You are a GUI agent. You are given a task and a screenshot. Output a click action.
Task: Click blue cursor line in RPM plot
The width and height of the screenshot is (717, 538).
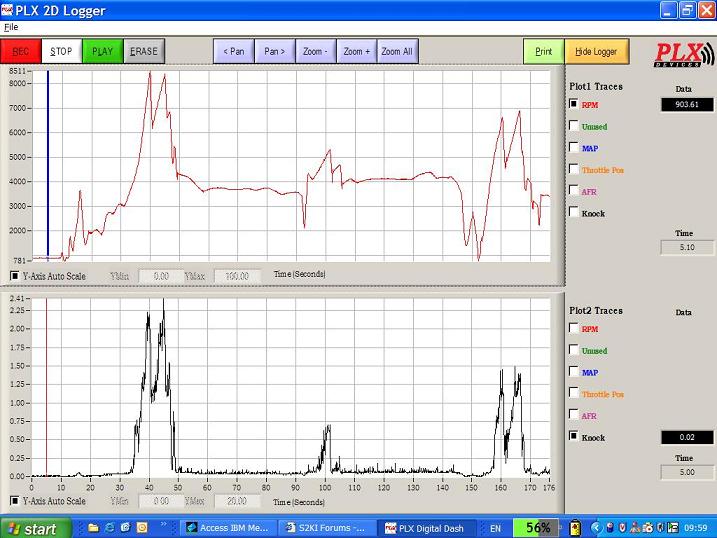click(x=48, y=165)
